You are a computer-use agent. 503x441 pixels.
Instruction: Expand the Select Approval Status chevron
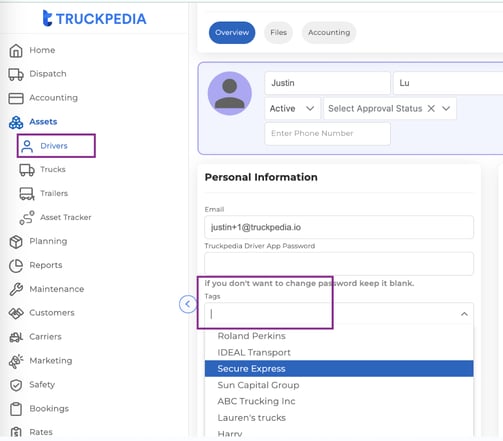(446, 108)
